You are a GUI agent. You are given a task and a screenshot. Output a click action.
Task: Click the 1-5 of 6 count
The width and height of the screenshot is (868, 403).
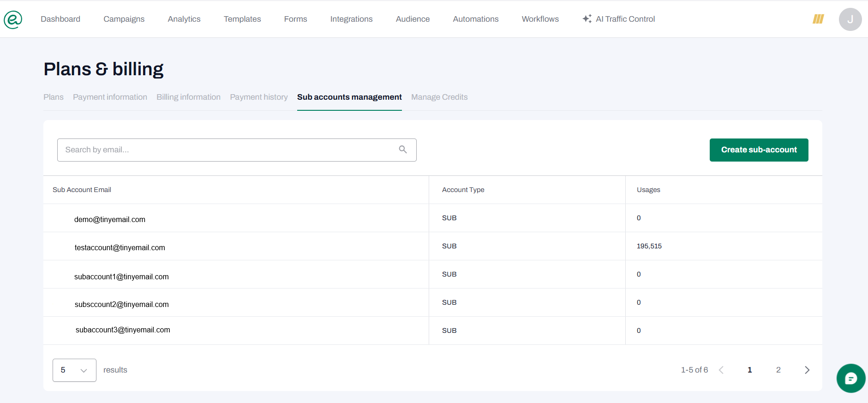click(x=694, y=370)
